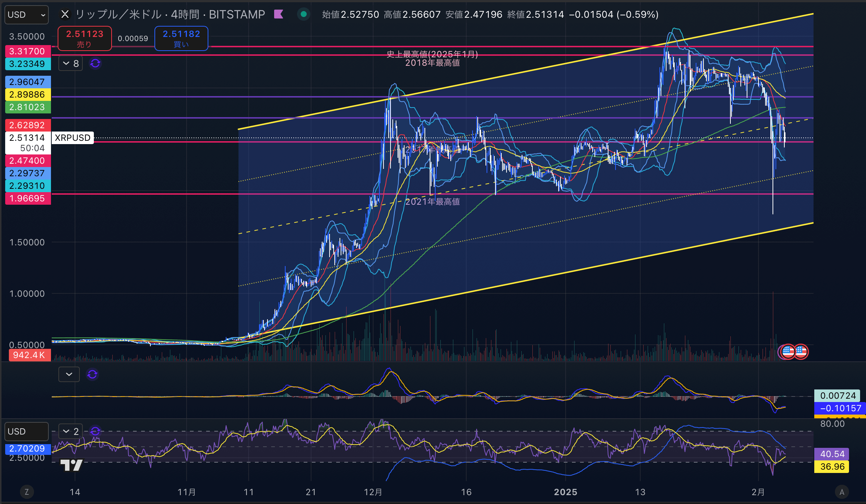The image size is (866, 504).
Task: Click the left US flag economic event icon
Action: 787,351
